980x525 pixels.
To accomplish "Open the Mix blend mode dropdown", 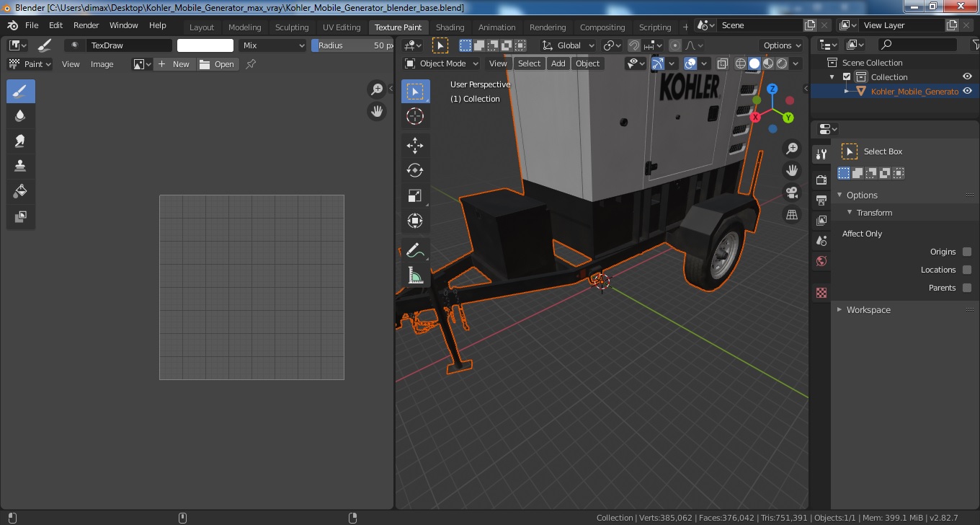I will pyautogui.click(x=273, y=45).
